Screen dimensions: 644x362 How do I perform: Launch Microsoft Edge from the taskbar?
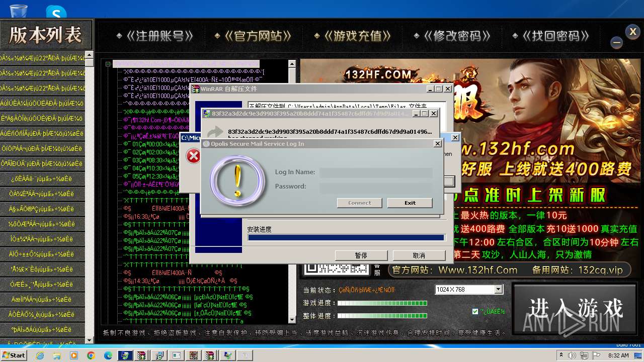pyautogui.click(x=108, y=355)
